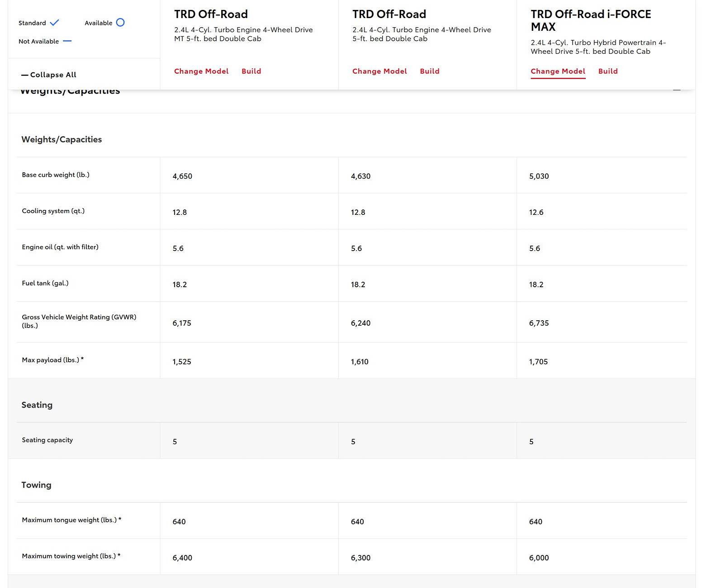This screenshot has height=588, width=706.
Task: Select the 'Cooling system (qt.)' row label
Action: (x=53, y=211)
